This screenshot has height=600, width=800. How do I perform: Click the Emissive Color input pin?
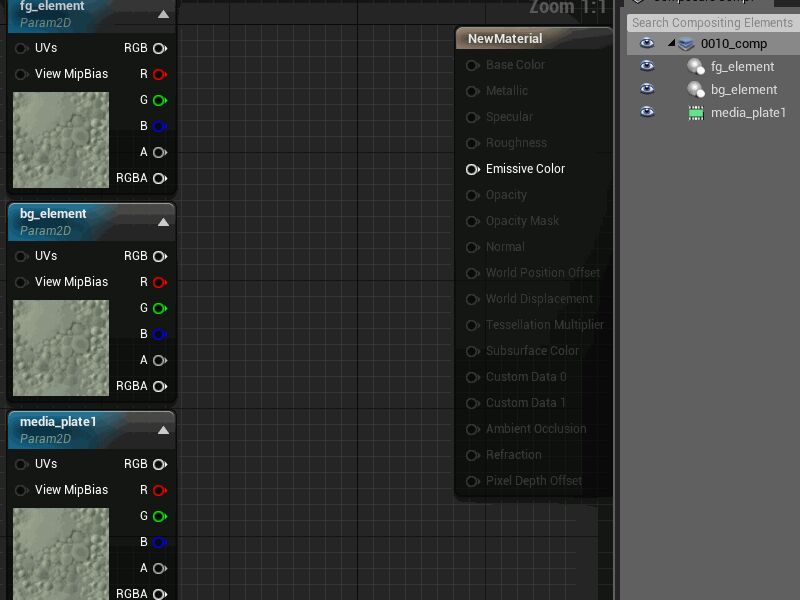[473, 169]
